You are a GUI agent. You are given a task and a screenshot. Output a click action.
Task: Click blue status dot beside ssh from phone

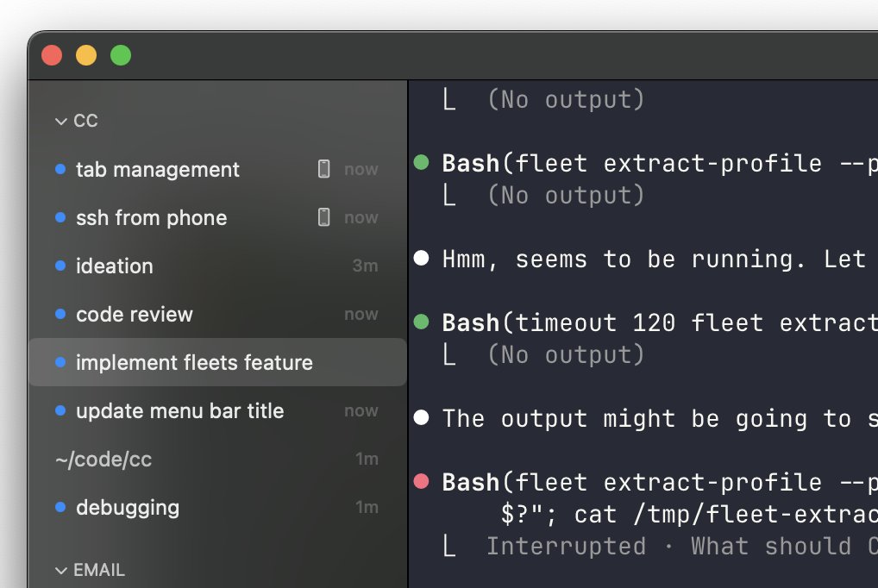point(60,216)
